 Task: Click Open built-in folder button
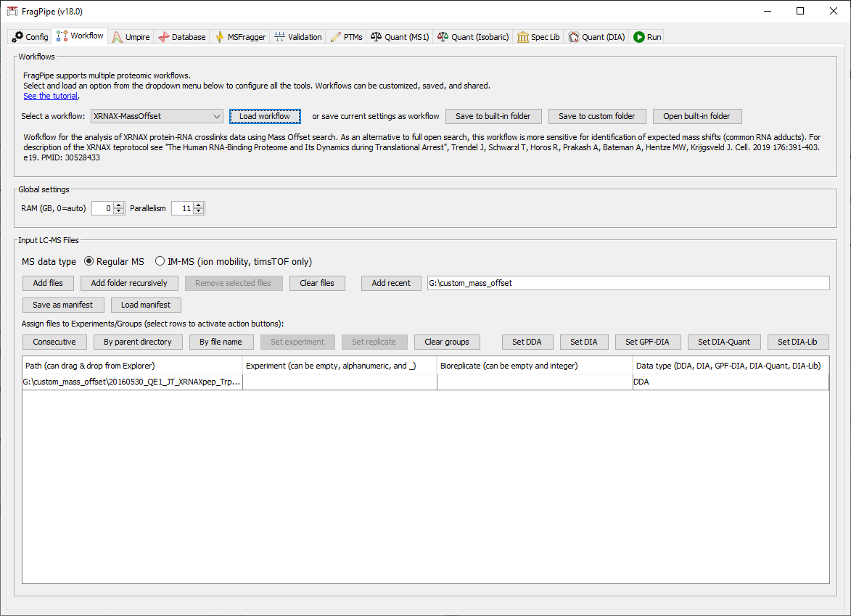(x=697, y=116)
